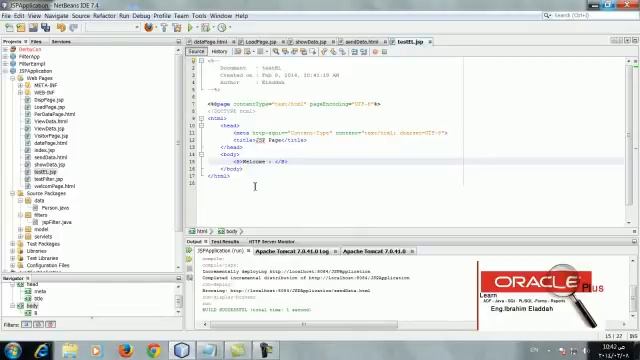The image size is (640, 360).
Task: Click the Firefox browser selector icon
Action: (x=149, y=27)
